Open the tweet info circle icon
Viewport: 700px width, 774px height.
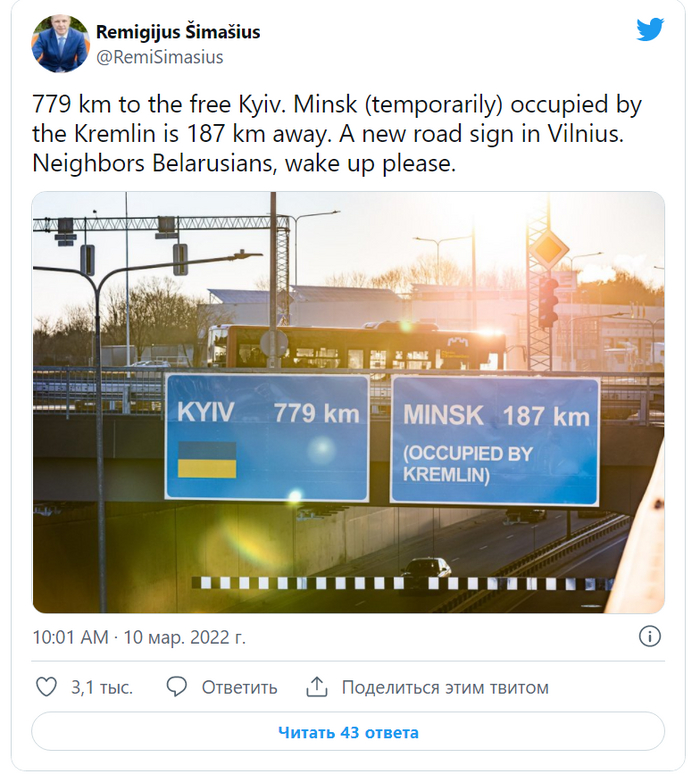point(649,637)
